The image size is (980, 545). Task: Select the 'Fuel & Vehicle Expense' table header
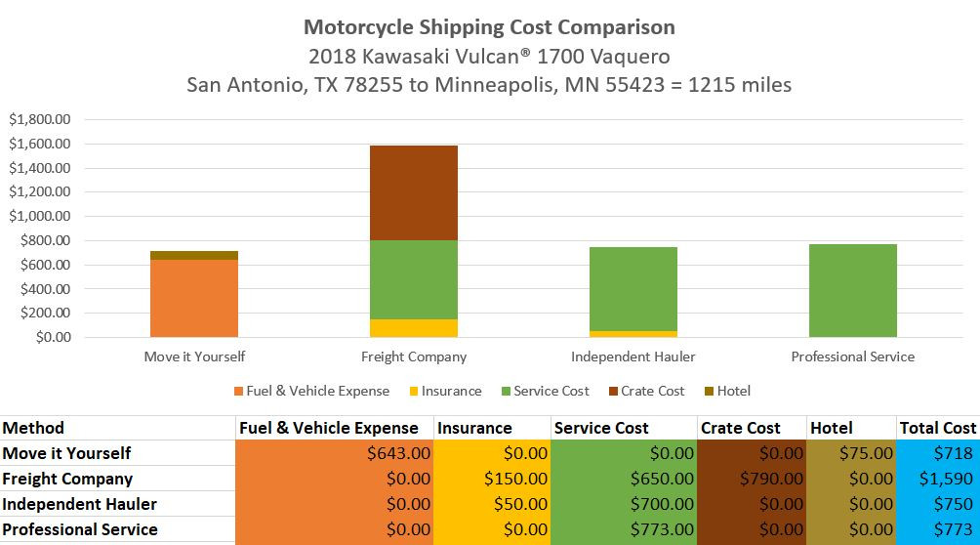(x=335, y=428)
